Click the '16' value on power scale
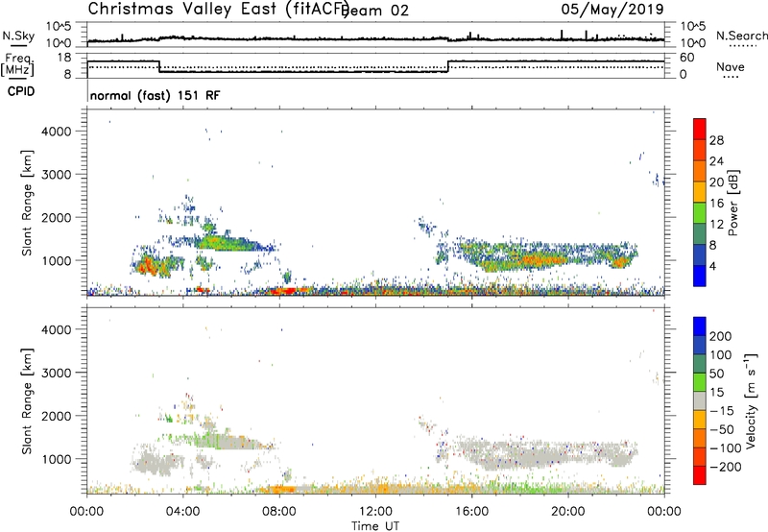The height and width of the screenshot is (532, 768). [x=716, y=204]
